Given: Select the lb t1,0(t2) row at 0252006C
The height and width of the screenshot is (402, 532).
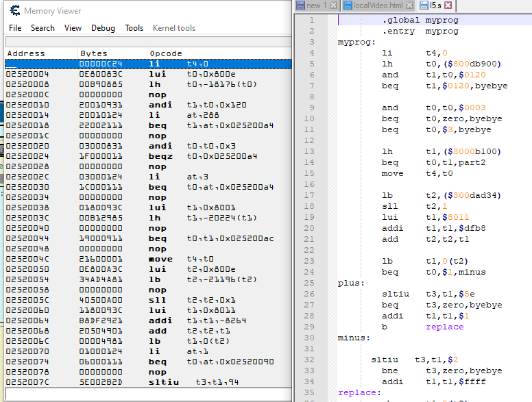Looking at the screenshot, I should 148,341.
